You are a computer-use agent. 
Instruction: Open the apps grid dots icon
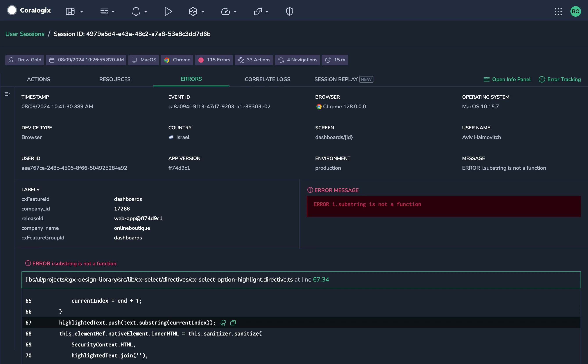558,12
